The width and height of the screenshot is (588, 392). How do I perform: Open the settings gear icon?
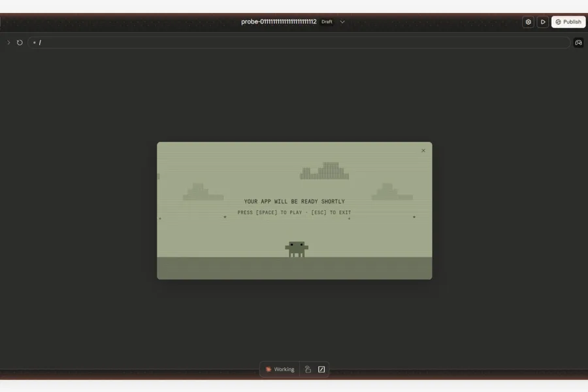coord(528,22)
